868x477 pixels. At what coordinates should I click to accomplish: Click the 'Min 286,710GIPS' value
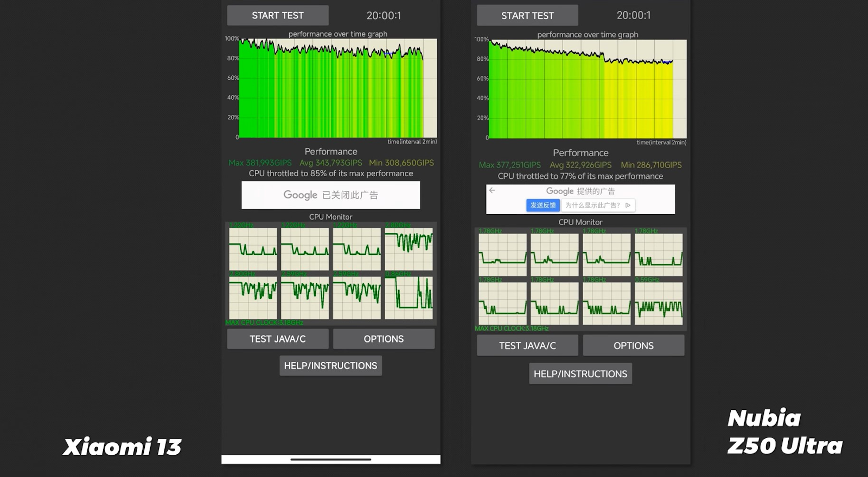tap(652, 165)
